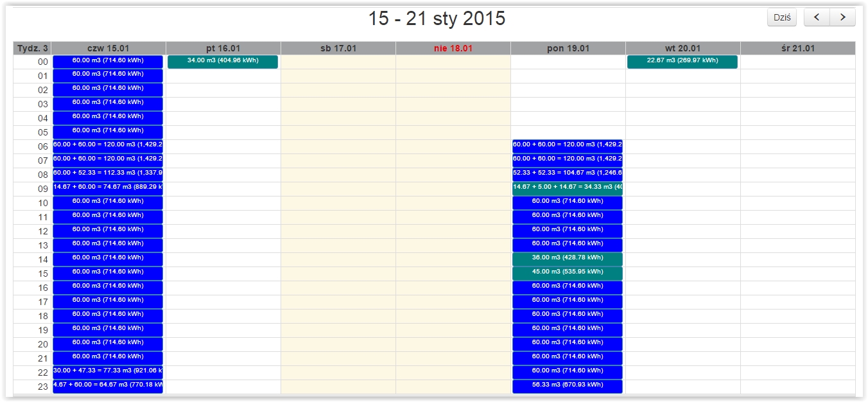The image size is (868, 402).
Task: Open czw 15.01 event in hour 00 row
Action: click(108, 62)
